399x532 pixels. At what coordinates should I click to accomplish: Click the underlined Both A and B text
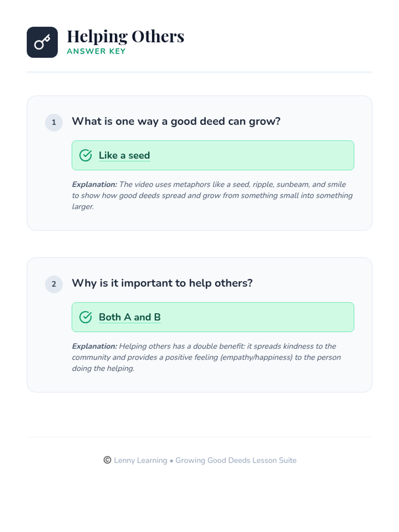(130, 317)
